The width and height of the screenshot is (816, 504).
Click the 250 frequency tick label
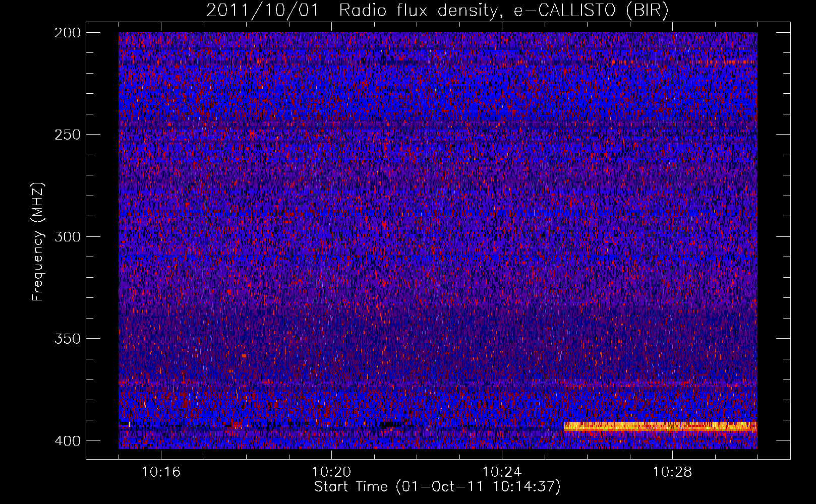pos(67,135)
